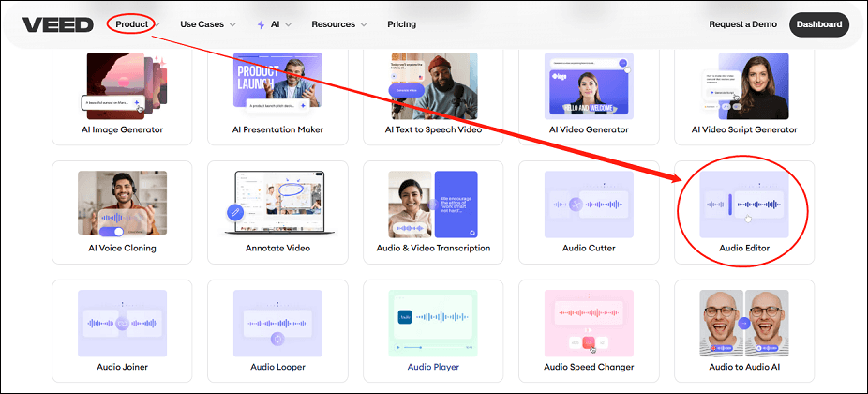The image size is (868, 394).
Task: Click the Audio to Audio AI label
Action: 744,367
